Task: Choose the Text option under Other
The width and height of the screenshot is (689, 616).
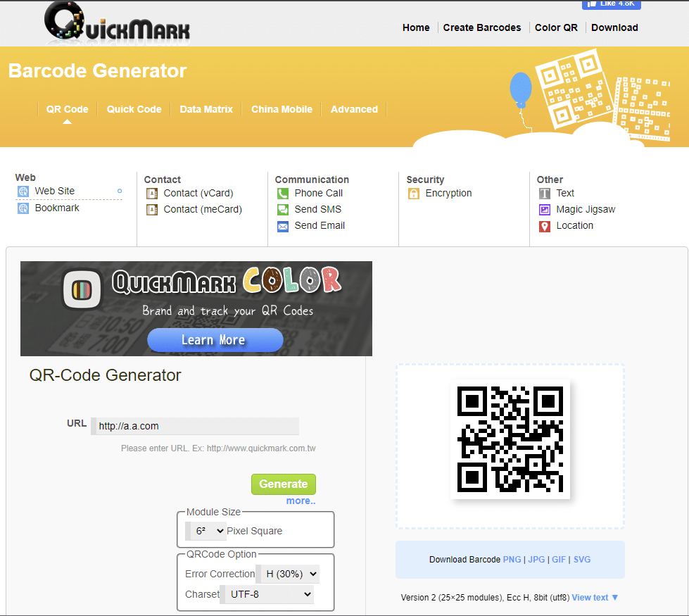Action: click(565, 194)
